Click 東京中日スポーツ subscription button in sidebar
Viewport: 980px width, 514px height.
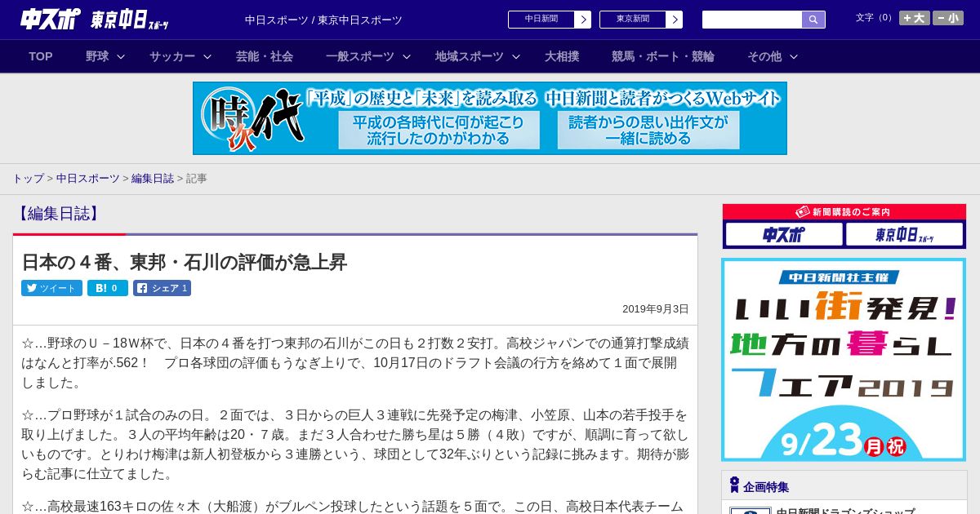point(904,234)
